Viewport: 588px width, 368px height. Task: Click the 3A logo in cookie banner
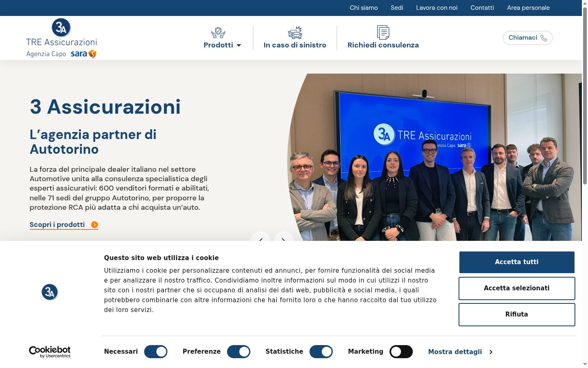click(x=50, y=292)
